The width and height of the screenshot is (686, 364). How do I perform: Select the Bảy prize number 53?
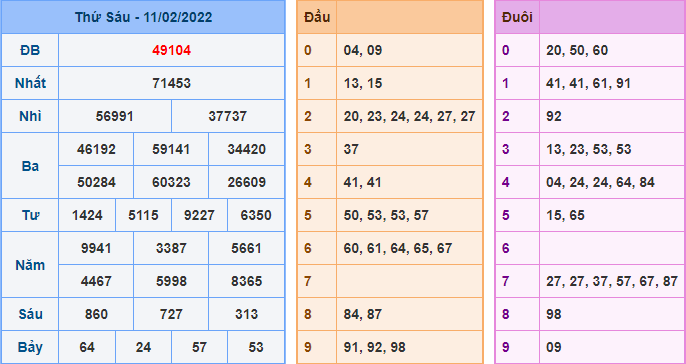point(256,347)
